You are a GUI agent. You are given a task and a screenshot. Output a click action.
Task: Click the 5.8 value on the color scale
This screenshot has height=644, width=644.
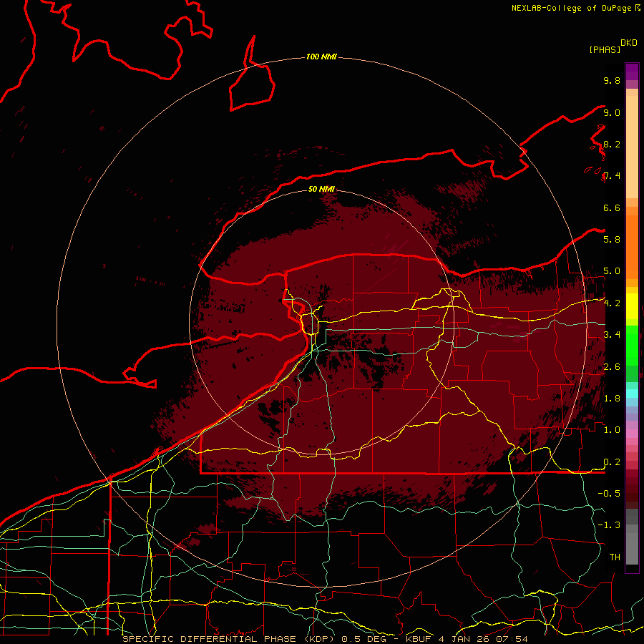tap(612, 239)
